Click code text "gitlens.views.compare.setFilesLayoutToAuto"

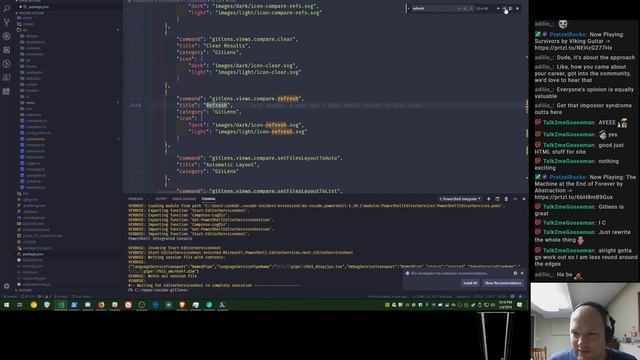pyautogui.click(x=276, y=158)
